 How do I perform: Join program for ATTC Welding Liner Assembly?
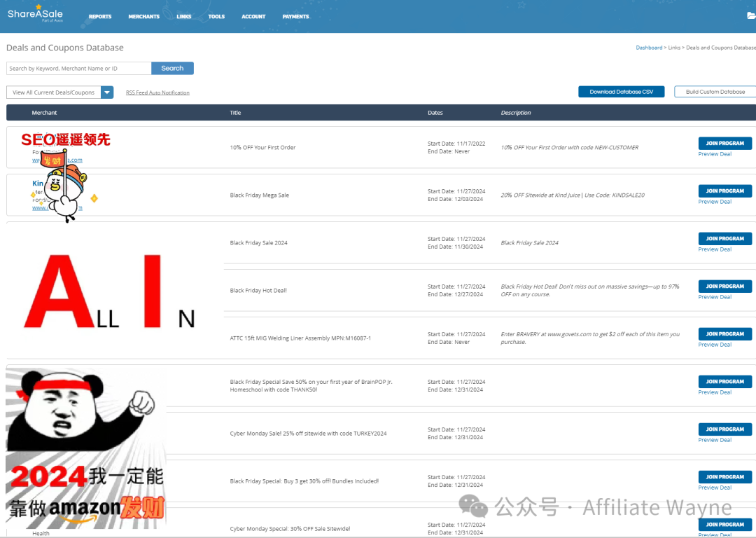tap(724, 334)
